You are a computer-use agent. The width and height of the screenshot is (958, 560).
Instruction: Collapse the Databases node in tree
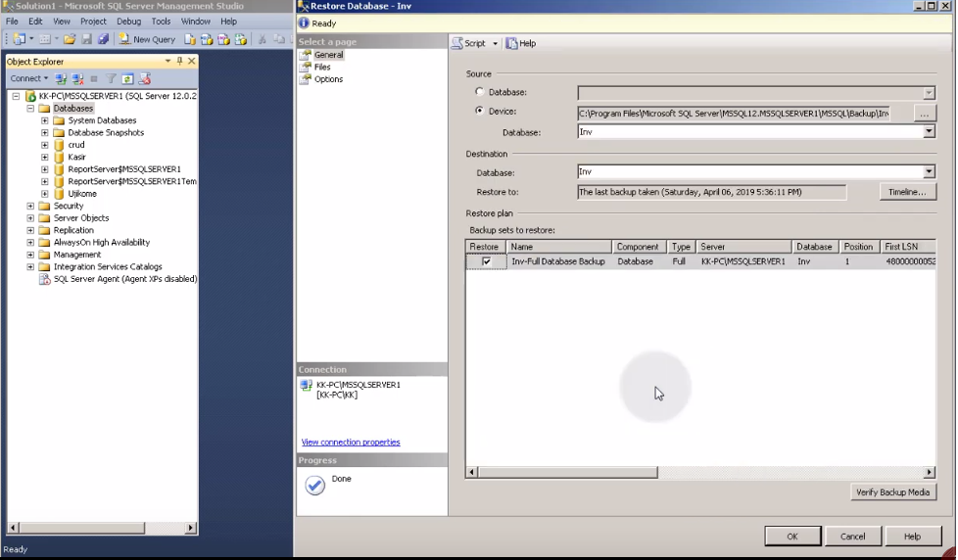coord(30,108)
